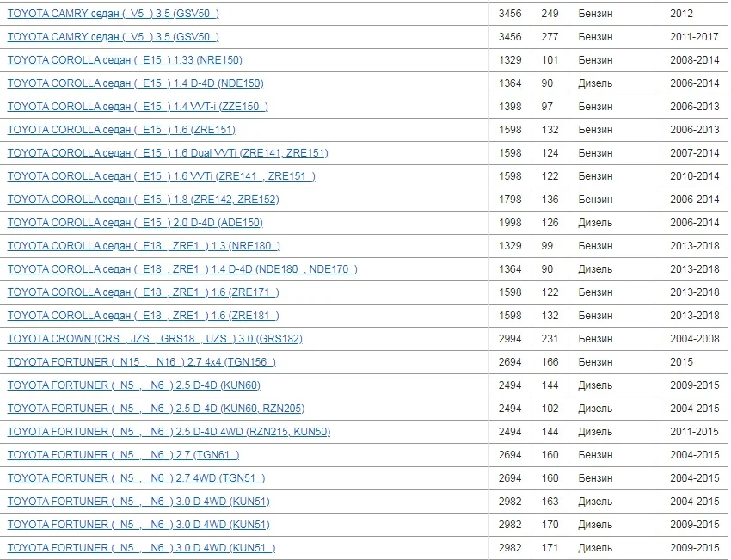Click the 102 power value for Fortuner KUN60, RZN205
Screen dimensions: 731x560
pos(550,409)
